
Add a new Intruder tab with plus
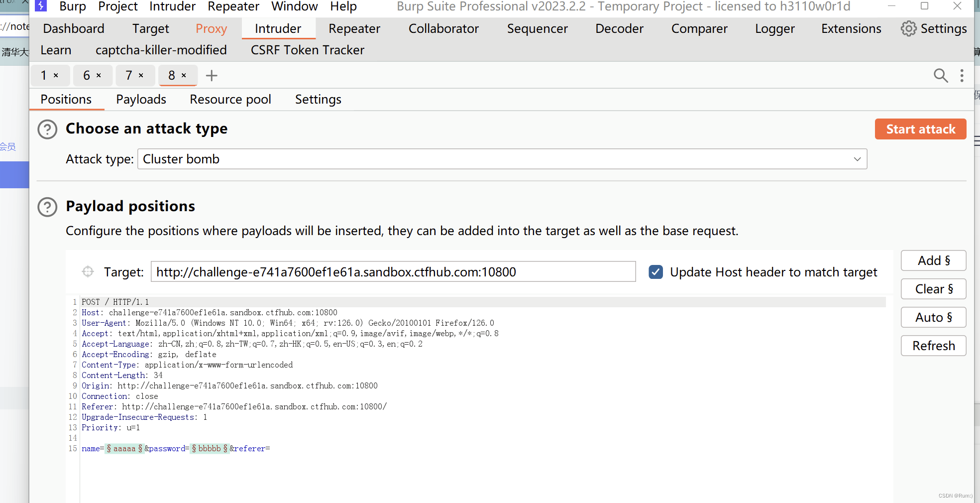pos(212,76)
